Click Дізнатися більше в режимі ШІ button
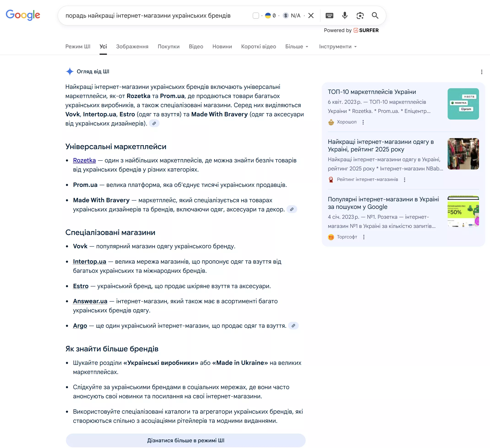The image size is (490, 448). click(185, 440)
